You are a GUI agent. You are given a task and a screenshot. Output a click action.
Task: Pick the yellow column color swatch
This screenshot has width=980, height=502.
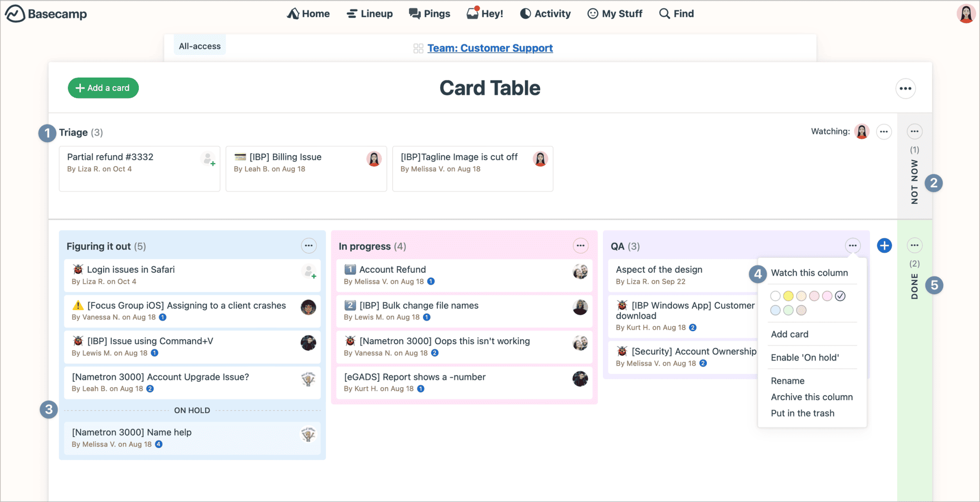788,296
